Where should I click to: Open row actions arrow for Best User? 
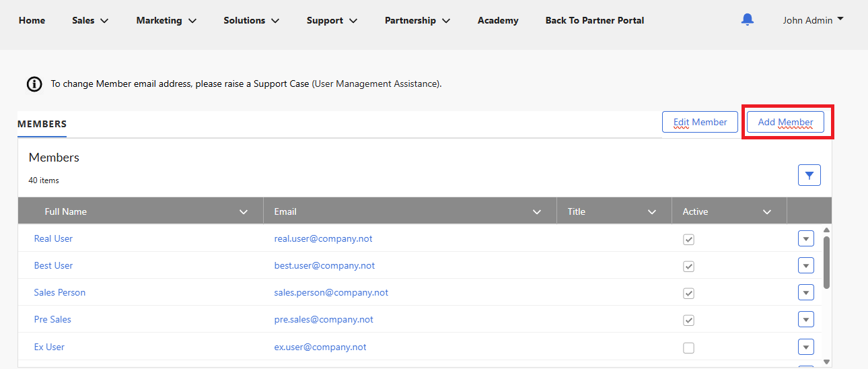(x=806, y=265)
